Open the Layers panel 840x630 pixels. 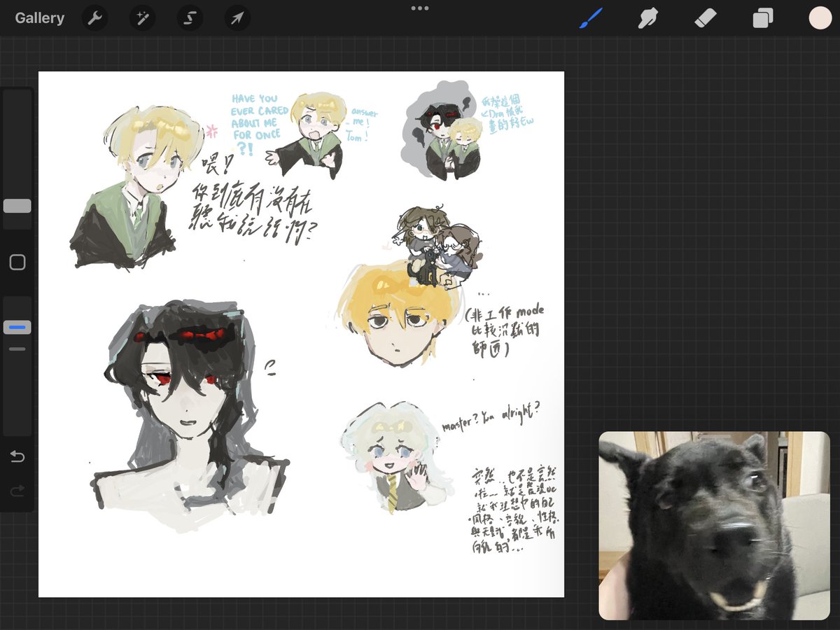point(762,18)
